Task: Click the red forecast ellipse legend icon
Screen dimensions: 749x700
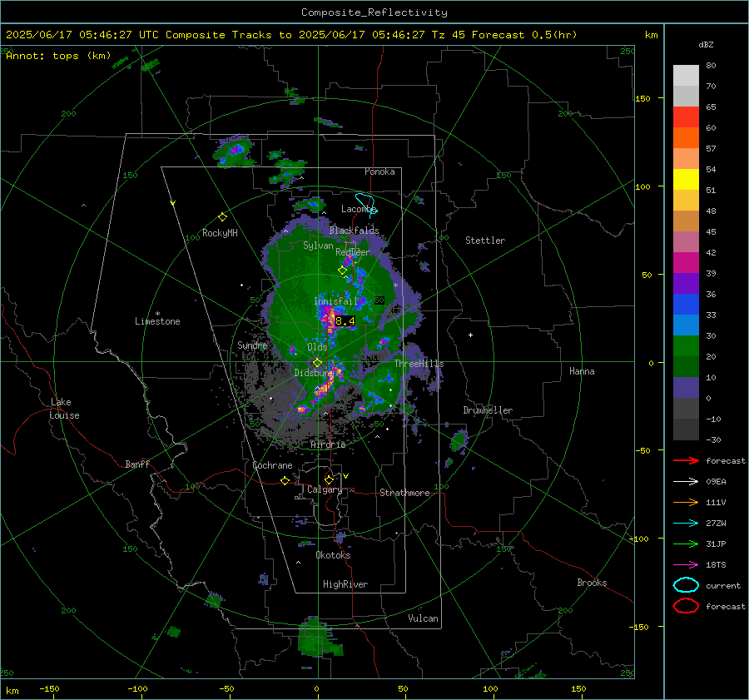Action: coord(686,606)
